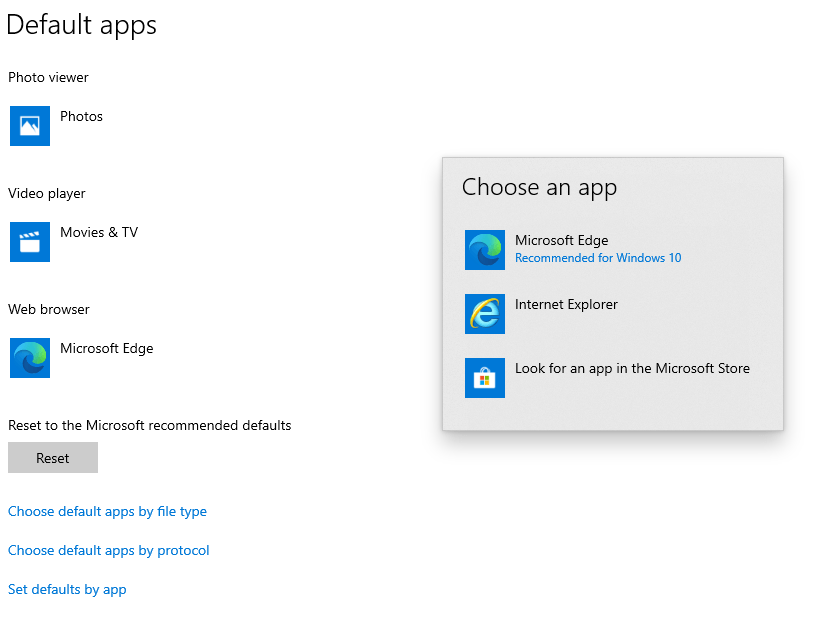
Task: Click the Web browser section label
Action: (49, 309)
